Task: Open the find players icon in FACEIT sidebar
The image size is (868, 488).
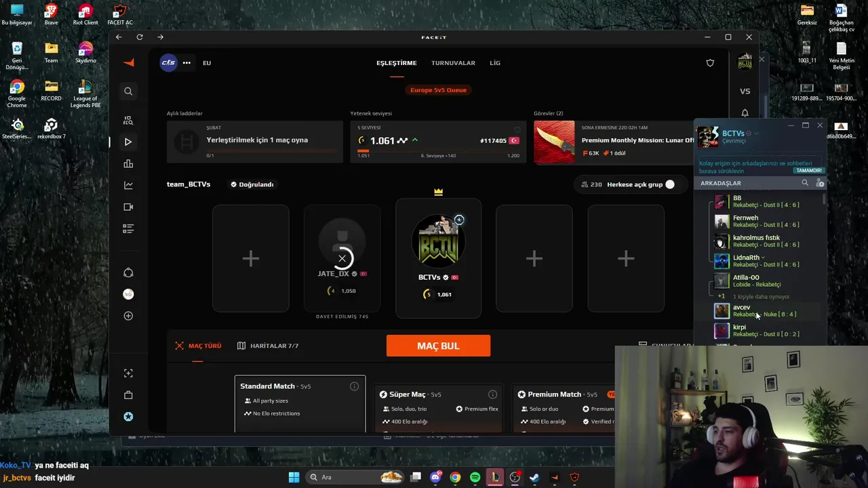Action: [x=128, y=121]
